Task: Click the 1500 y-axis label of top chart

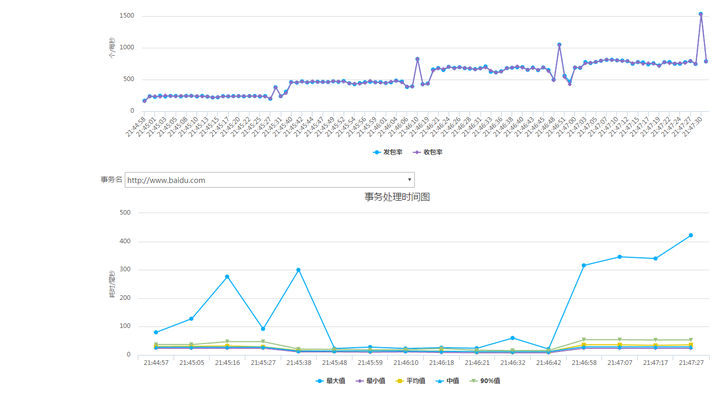Action: pyautogui.click(x=127, y=16)
